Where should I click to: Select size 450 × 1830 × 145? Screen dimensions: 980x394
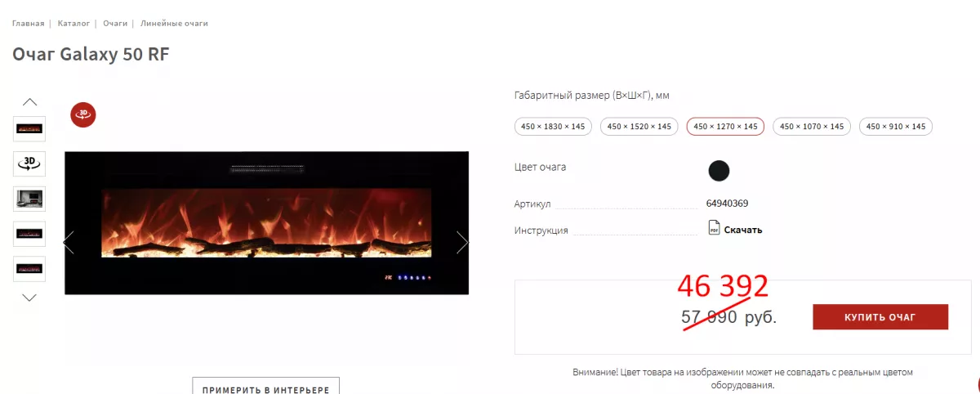click(554, 127)
